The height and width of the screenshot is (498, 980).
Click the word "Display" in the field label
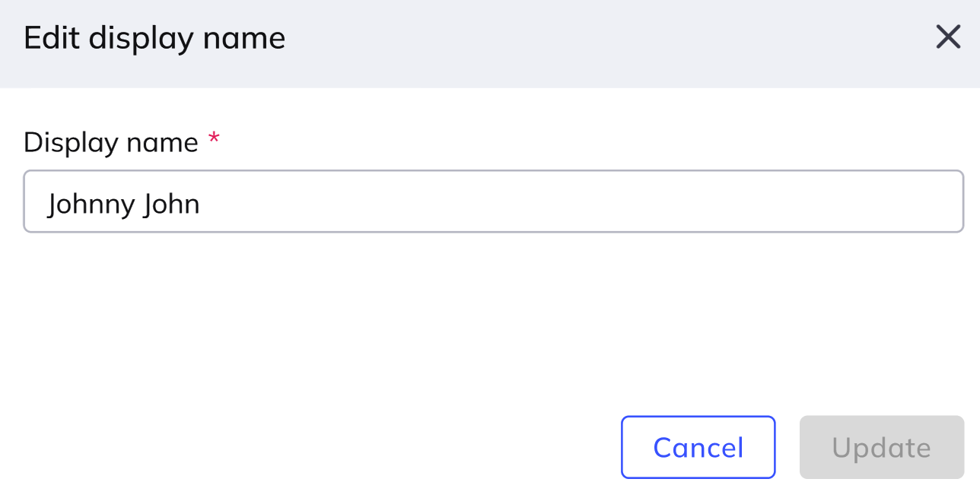(x=70, y=142)
